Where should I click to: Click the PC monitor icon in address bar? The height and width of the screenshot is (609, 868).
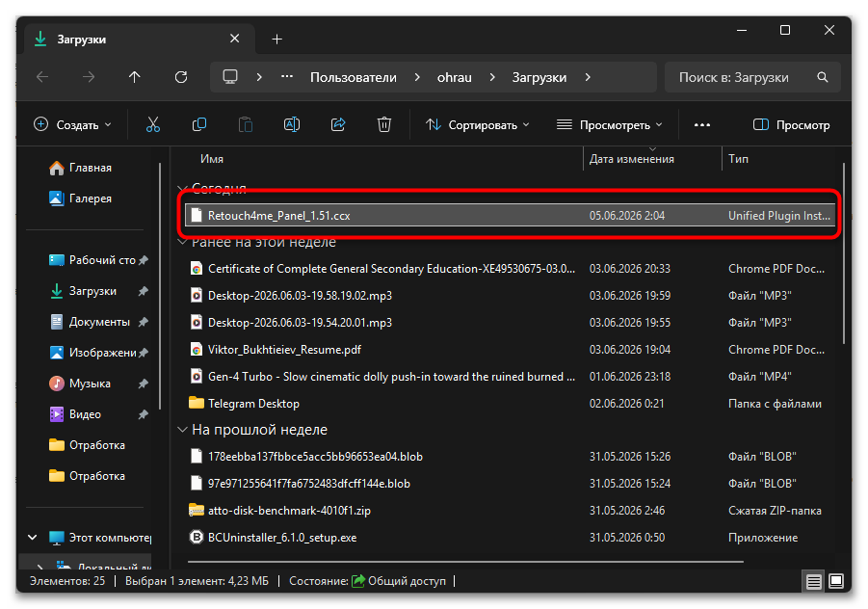[x=230, y=76]
